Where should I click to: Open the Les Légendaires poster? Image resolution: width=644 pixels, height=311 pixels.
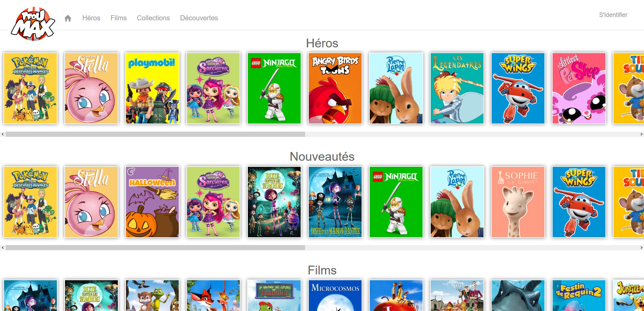click(457, 88)
